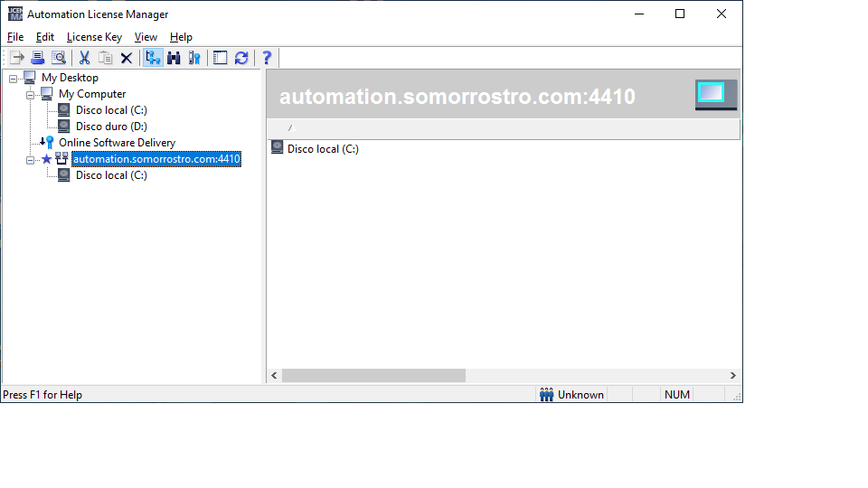Click the scissors Cut icon
This screenshot has width=868, height=488.
tap(84, 58)
